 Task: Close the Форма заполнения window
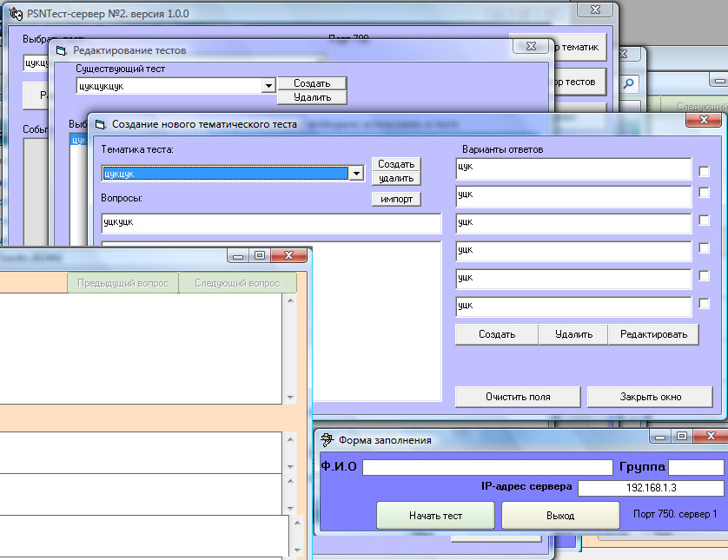[711, 436]
